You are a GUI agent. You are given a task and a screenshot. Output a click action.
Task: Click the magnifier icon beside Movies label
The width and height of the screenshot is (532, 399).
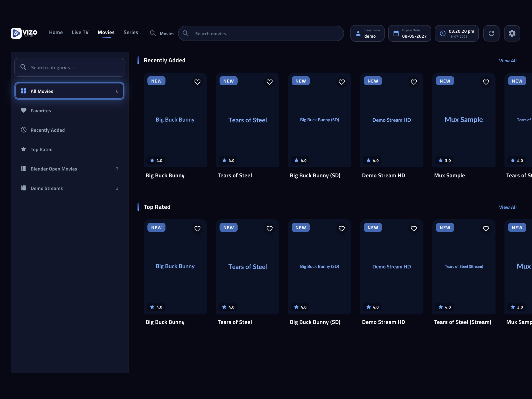[153, 33]
